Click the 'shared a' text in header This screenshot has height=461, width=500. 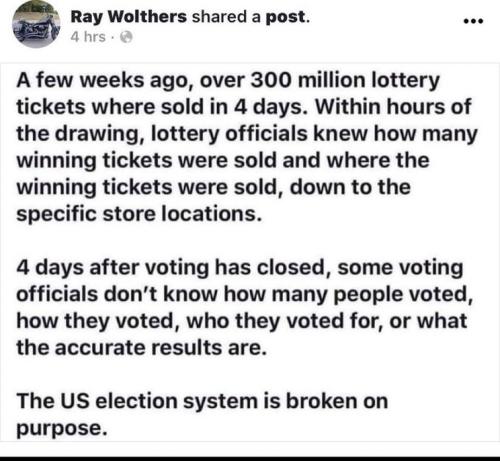[226, 17]
